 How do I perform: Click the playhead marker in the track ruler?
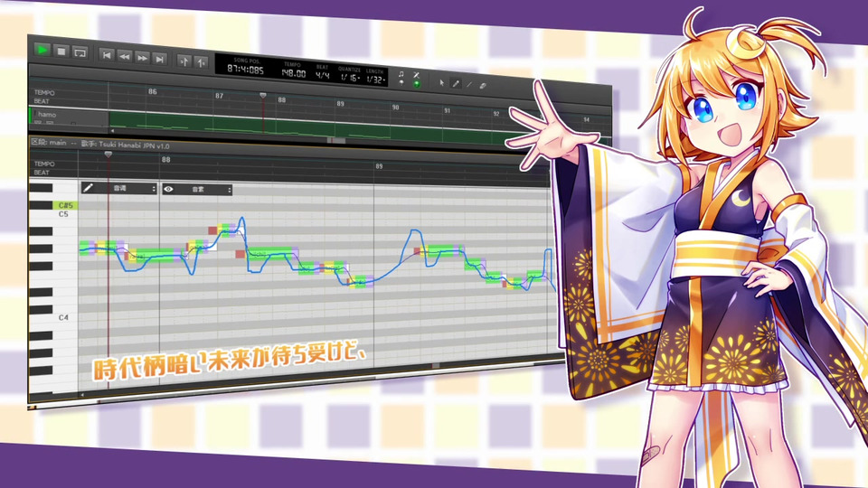click(263, 96)
